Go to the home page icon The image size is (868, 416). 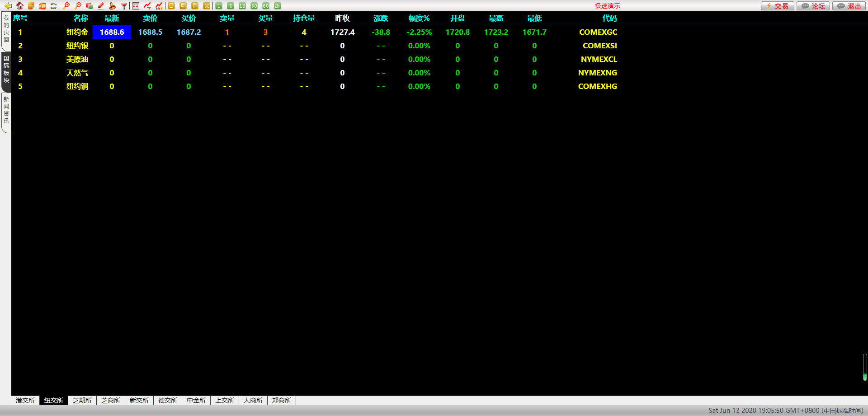20,6
